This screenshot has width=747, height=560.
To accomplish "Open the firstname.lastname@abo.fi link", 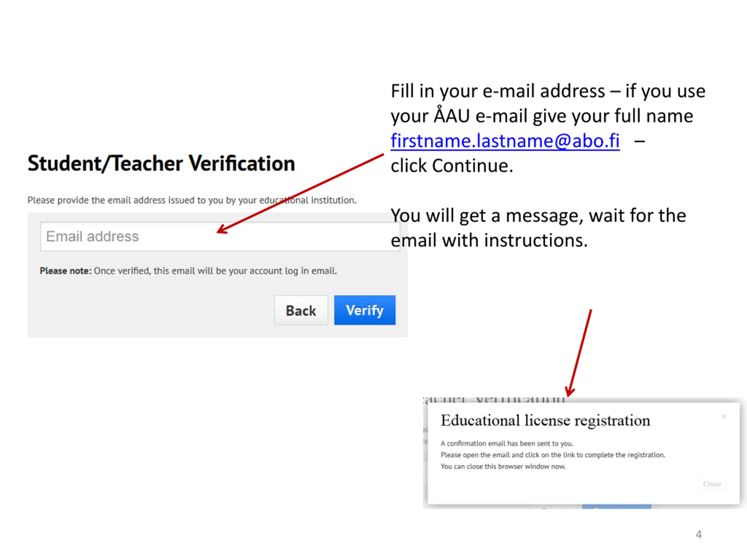I will click(505, 140).
